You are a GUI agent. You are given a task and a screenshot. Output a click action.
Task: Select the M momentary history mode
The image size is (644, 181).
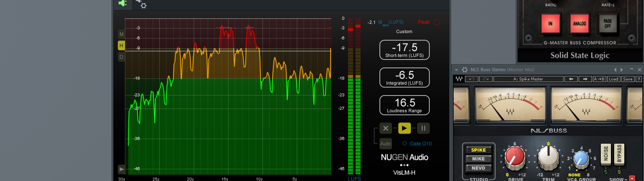121,34
